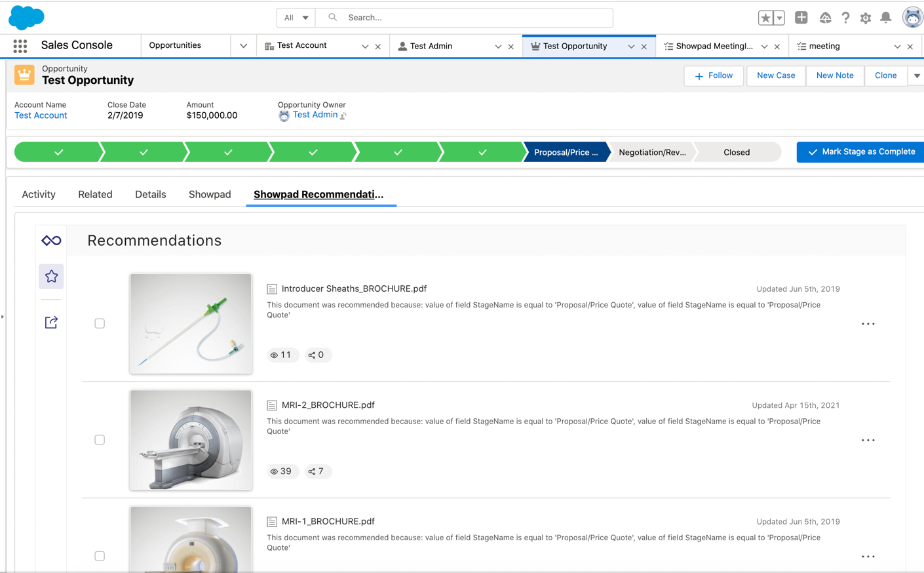Open the Test Account link
Image resolution: width=924 pixels, height=573 pixels.
[x=41, y=115]
